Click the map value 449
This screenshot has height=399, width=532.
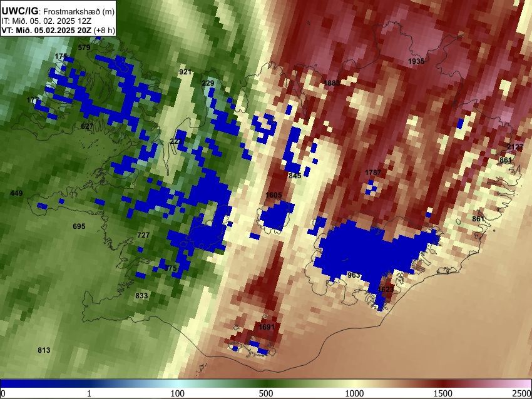(16, 193)
